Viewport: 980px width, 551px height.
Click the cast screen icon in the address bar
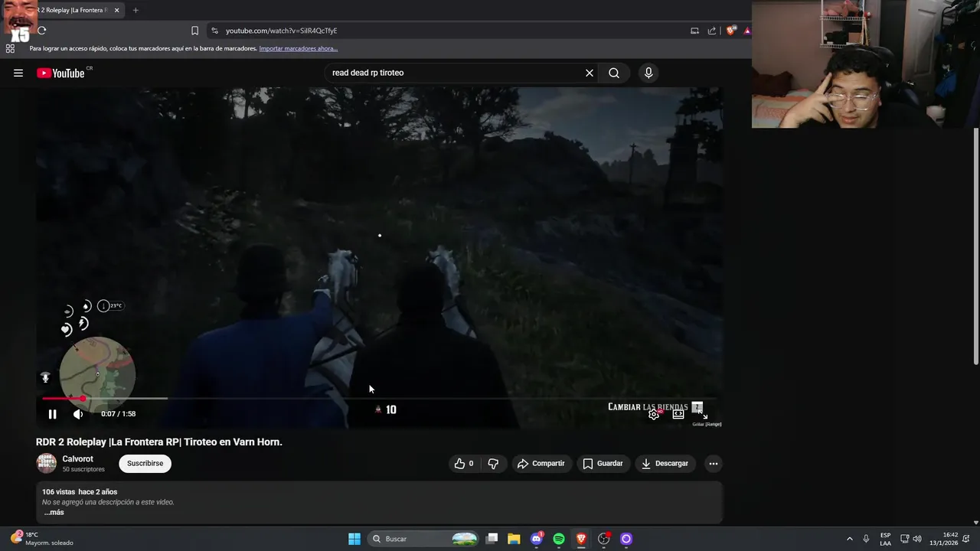coord(694,31)
